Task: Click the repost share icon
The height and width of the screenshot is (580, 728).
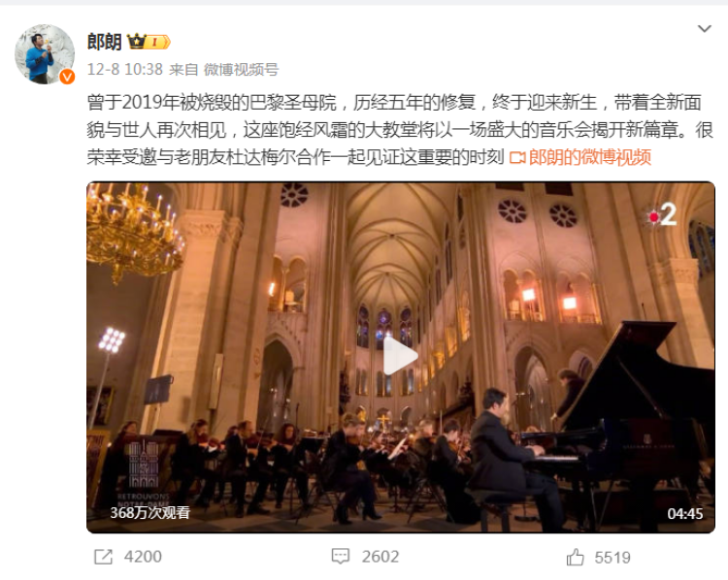Action: click(103, 557)
